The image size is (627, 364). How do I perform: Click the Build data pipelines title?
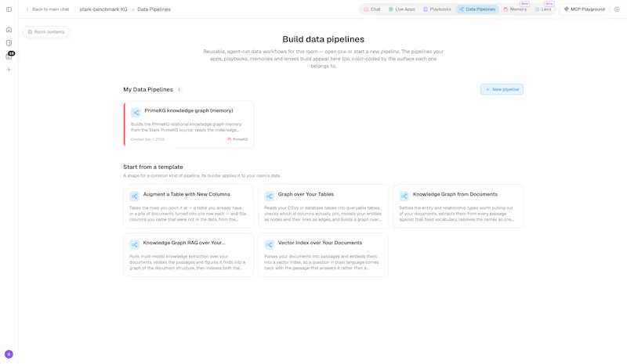[323, 39]
